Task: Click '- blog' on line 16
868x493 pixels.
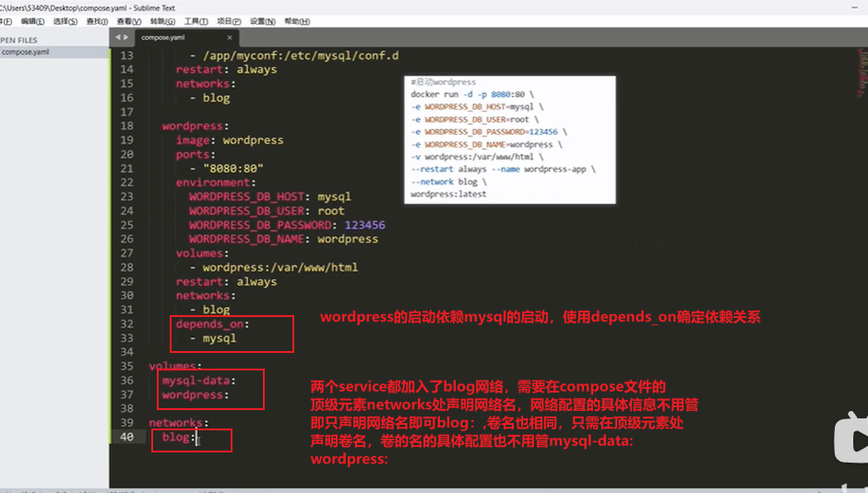Action: click(209, 98)
